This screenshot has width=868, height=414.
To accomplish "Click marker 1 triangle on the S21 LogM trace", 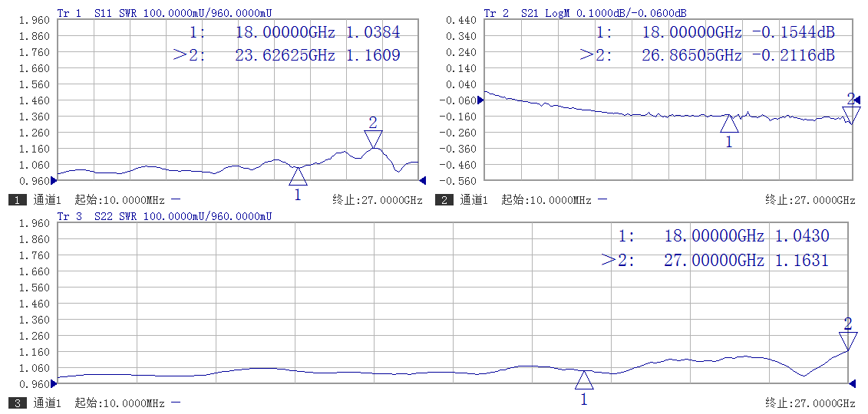I will coord(729,123).
